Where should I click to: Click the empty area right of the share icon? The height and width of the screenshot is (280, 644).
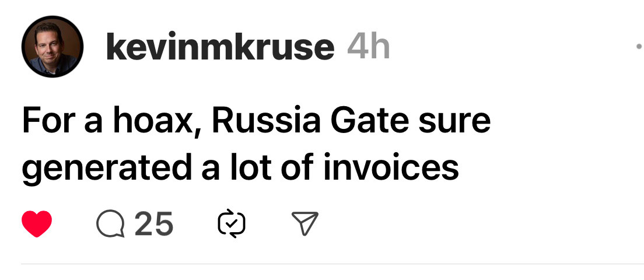tap(467, 225)
